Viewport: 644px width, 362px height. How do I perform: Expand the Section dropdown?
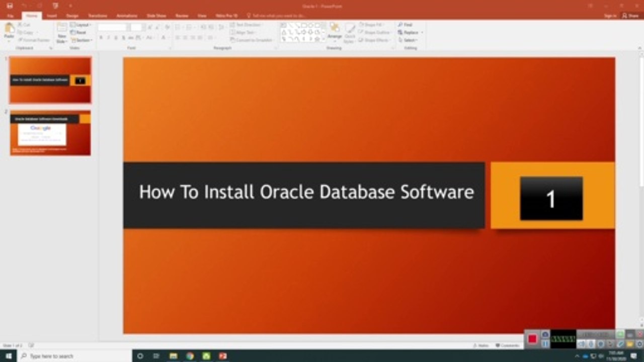point(82,40)
